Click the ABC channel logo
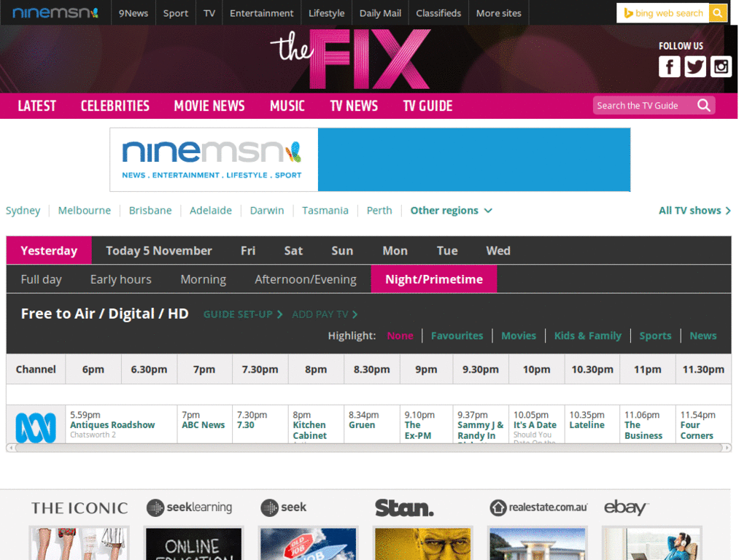Image resolution: width=747 pixels, height=560 pixels. [36, 427]
